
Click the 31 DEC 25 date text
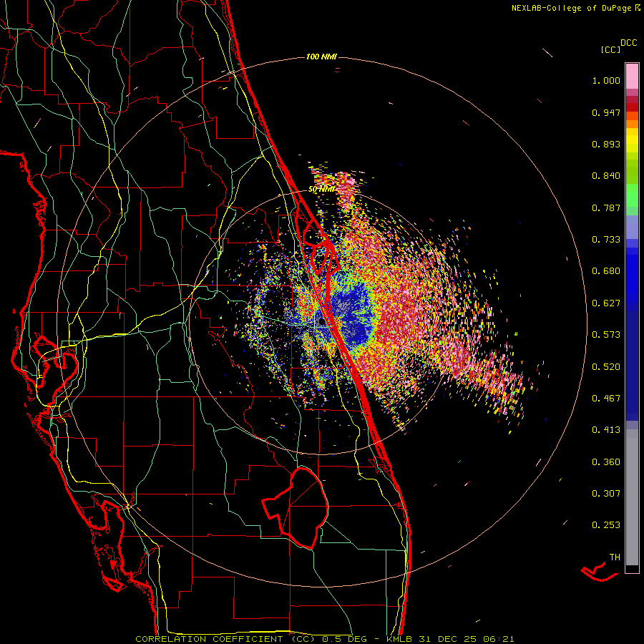point(448,639)
